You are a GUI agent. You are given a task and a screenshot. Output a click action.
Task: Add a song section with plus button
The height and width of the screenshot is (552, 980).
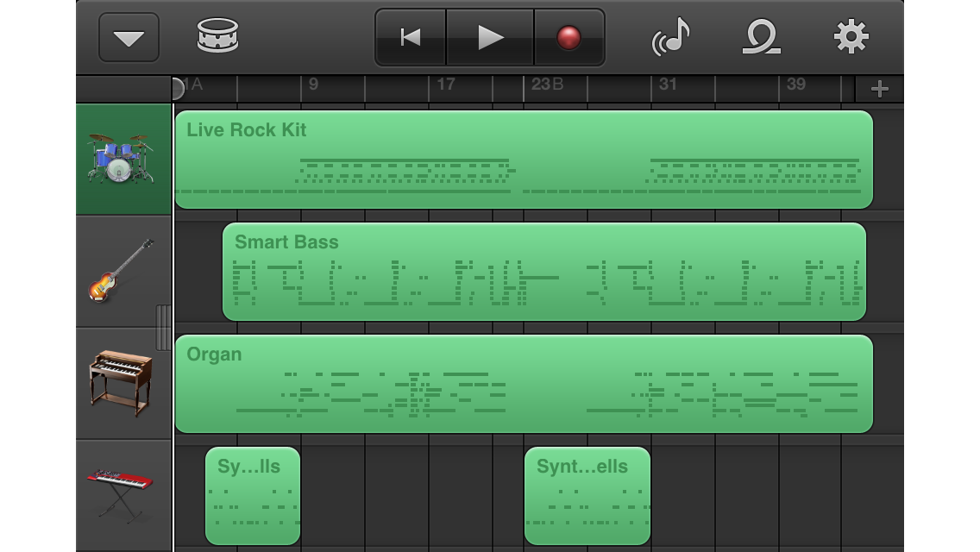coord(879,89)
